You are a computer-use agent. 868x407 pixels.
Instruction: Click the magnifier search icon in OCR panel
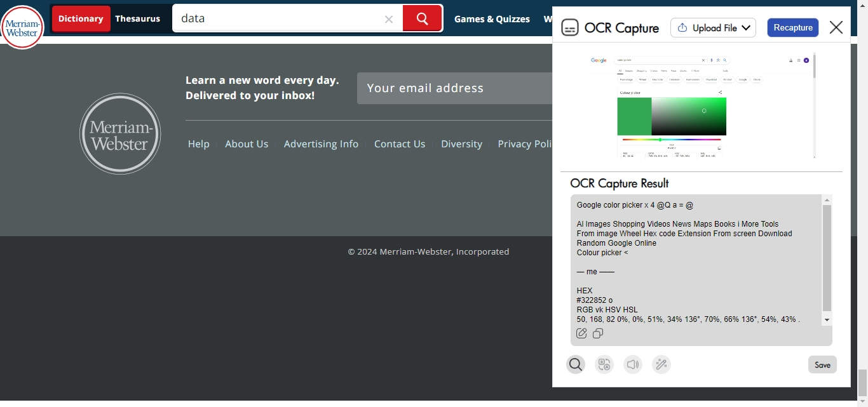576,364
